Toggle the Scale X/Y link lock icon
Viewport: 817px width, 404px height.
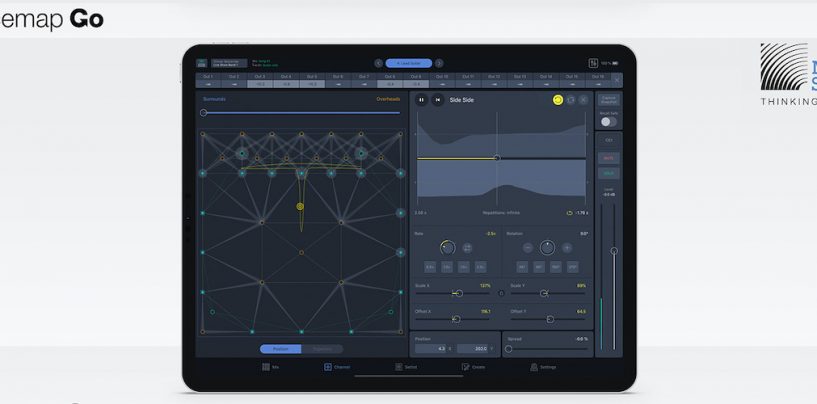[501, 293]
